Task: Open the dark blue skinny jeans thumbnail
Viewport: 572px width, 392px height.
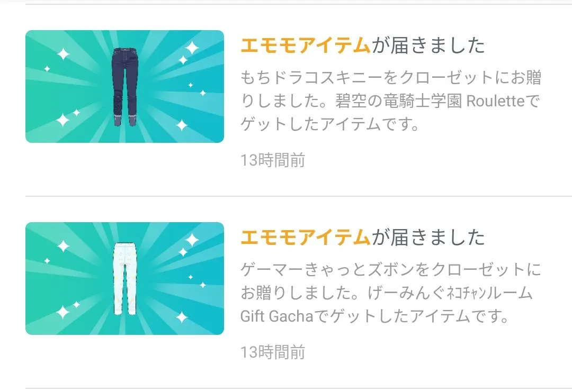Action: (x=124, y=86)
